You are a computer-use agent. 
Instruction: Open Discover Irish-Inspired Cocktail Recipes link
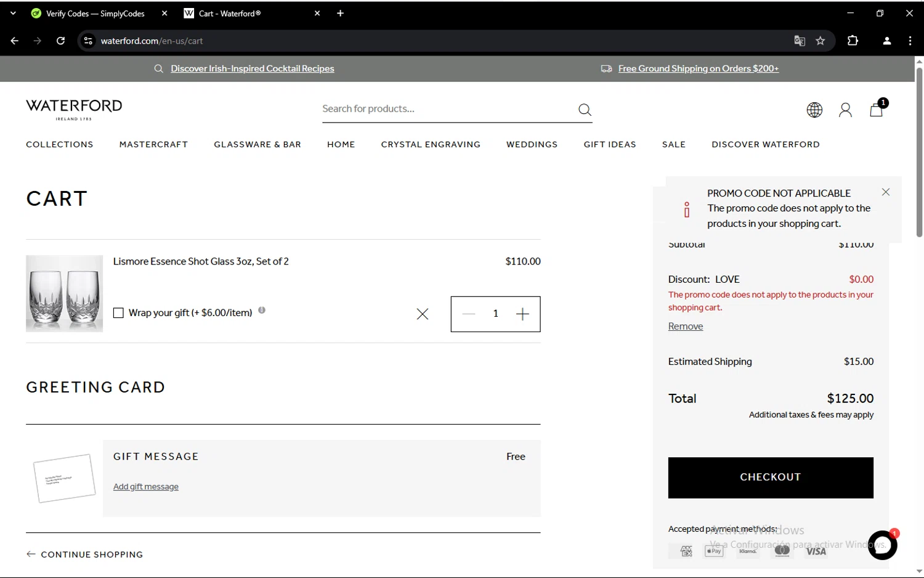(253, 68)
